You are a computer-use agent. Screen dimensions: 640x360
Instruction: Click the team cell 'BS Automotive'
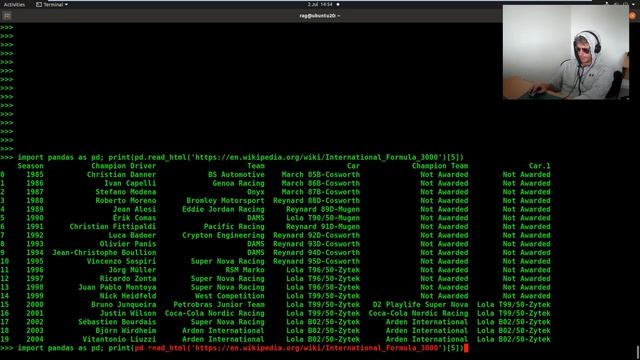pyautogui.click(x=236, y=175)
